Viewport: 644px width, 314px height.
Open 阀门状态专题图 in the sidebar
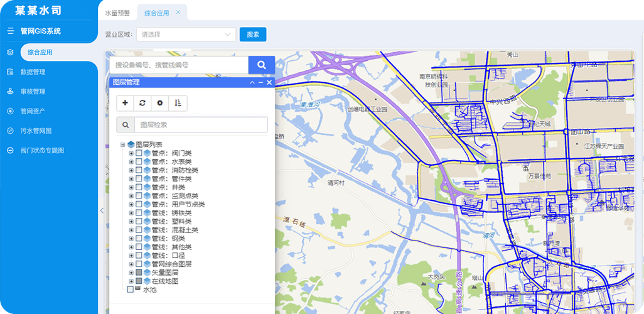pos(42,151)
